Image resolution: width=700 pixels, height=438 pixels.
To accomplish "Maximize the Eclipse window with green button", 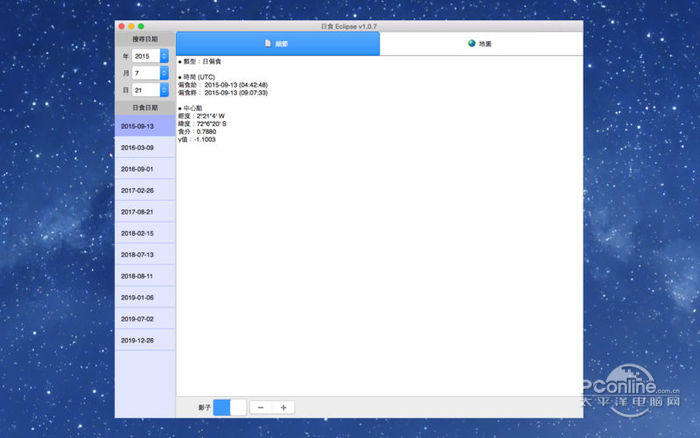I will click(x=141, y=26).
